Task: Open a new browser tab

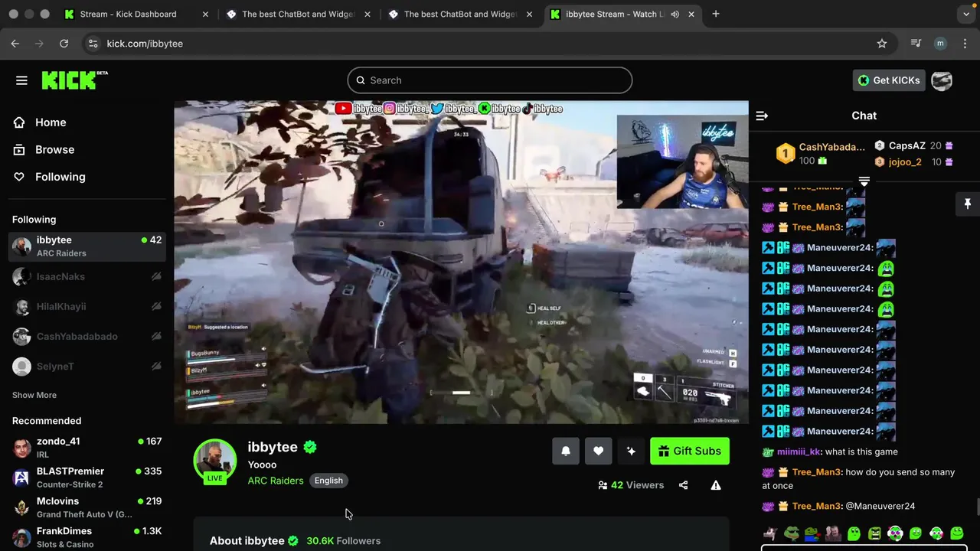Action: coord(716,14)
